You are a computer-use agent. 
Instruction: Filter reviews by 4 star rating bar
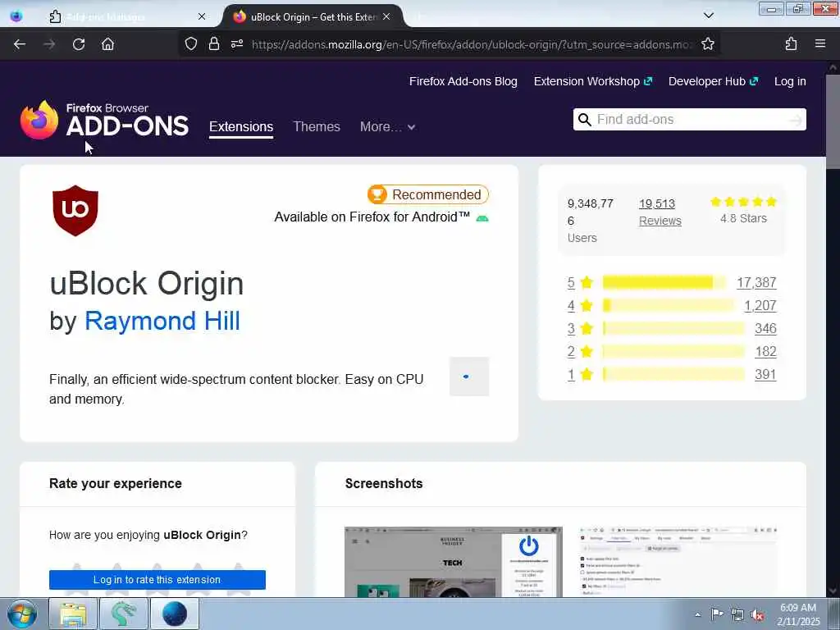669,305
